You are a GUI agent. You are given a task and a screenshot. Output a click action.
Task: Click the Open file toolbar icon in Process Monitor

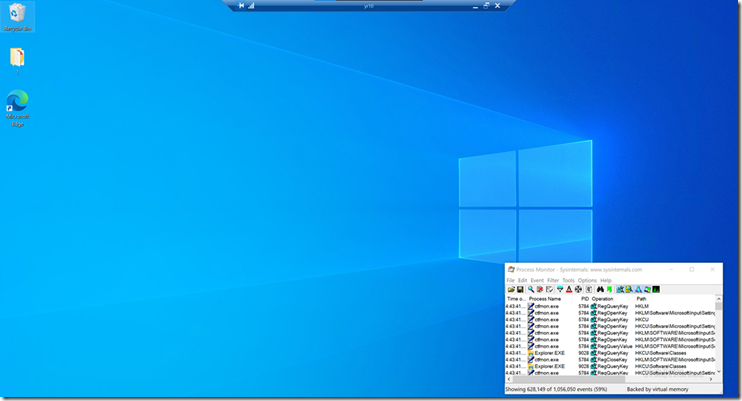(511, 289)
